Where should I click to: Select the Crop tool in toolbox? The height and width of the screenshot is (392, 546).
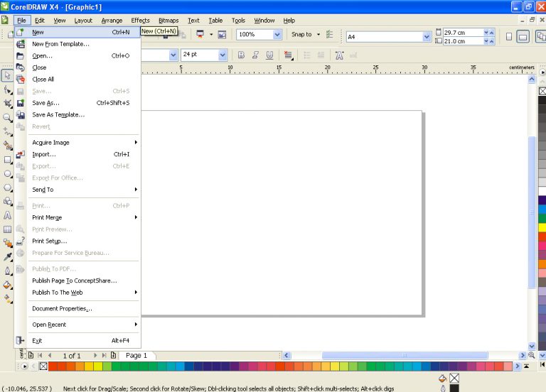click(x=7, y=104)
